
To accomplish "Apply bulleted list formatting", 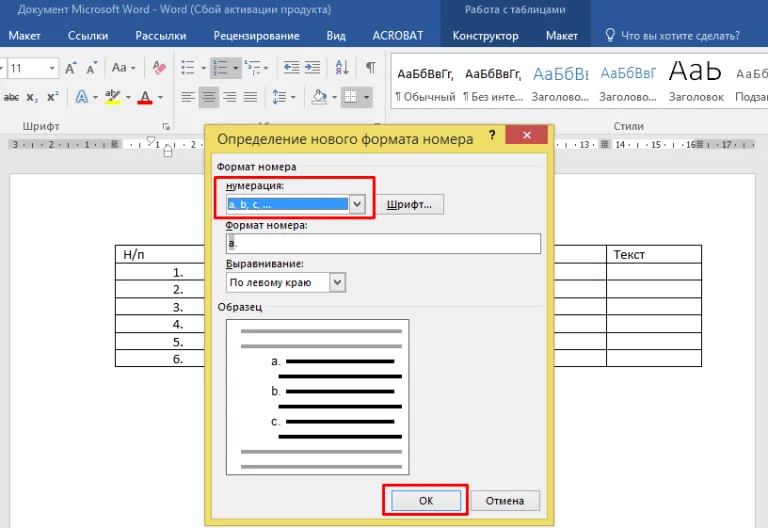I will (x=188, y=68).
